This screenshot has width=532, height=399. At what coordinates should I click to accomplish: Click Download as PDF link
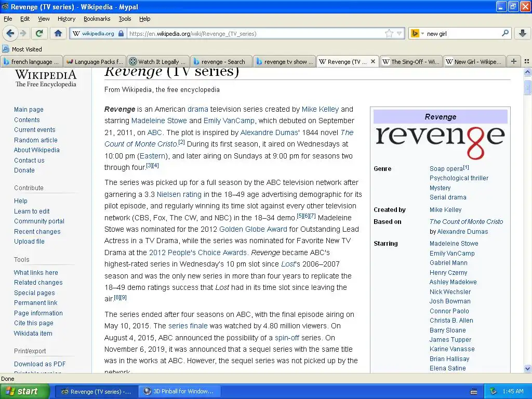pyautogui.click(x=39, y=364)
